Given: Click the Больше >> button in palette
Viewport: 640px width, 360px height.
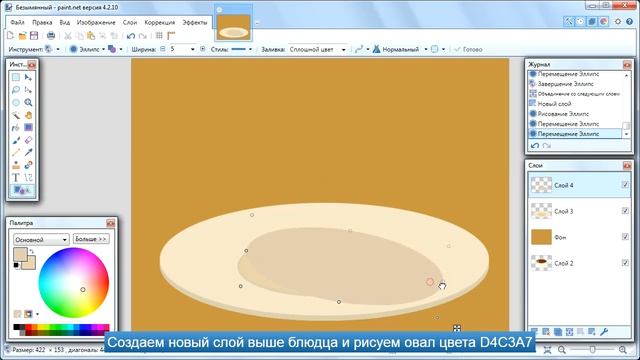Looking at the screenshot, I should [x=91, y=239].
